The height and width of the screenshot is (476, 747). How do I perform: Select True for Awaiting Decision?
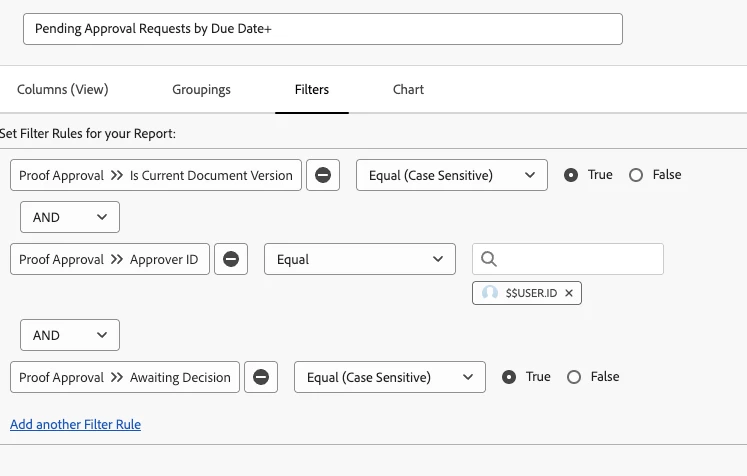(x=509, y=377)
